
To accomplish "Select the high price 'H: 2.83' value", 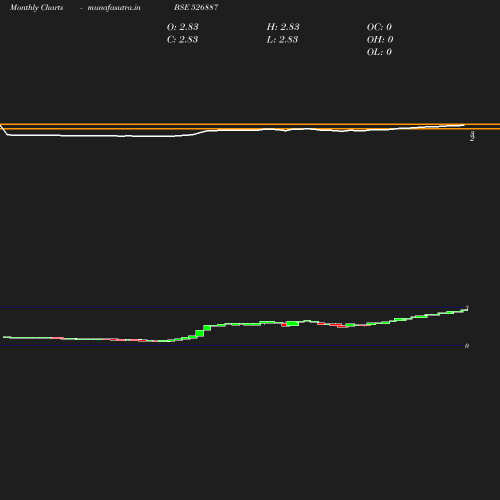I will (283, 27).
